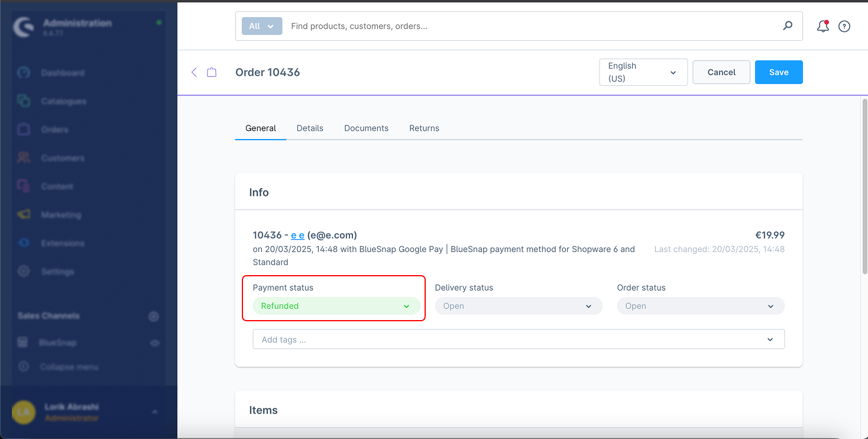Open Catalogues in the sidebar
868x439 pixels.
coord(63,101)
